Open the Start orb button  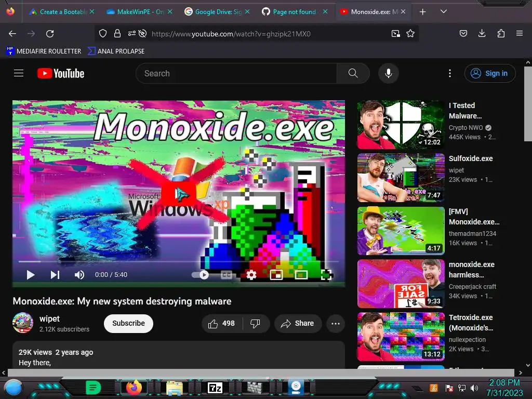click(13, 388)
